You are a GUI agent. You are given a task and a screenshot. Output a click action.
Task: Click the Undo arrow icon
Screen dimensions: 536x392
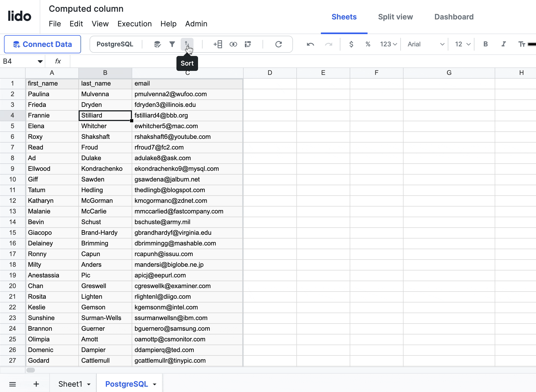(310, 44)
